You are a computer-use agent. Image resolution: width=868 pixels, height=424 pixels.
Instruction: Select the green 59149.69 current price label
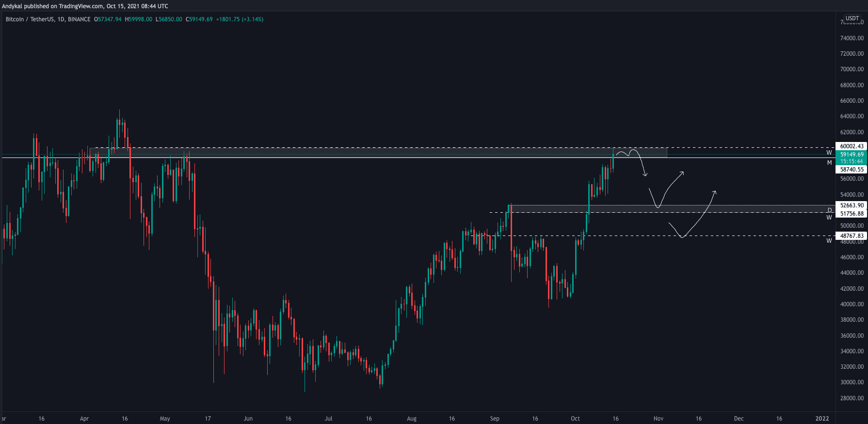click(852, 155)
